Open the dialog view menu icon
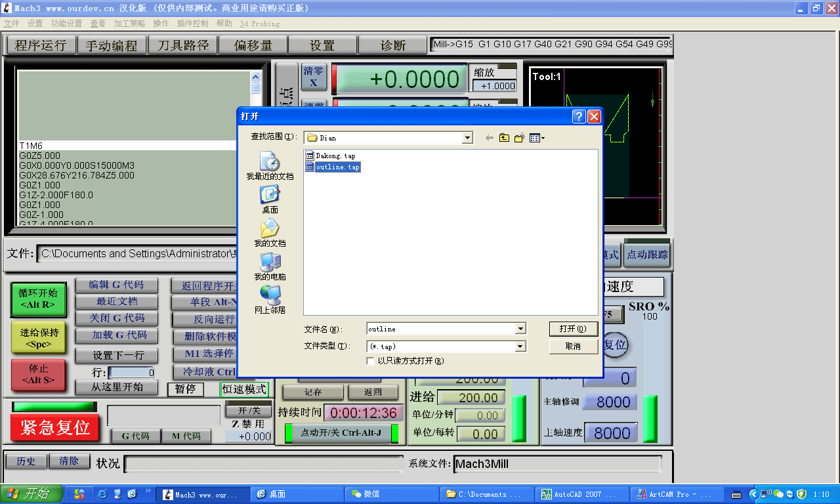 (x=537, y=138)
